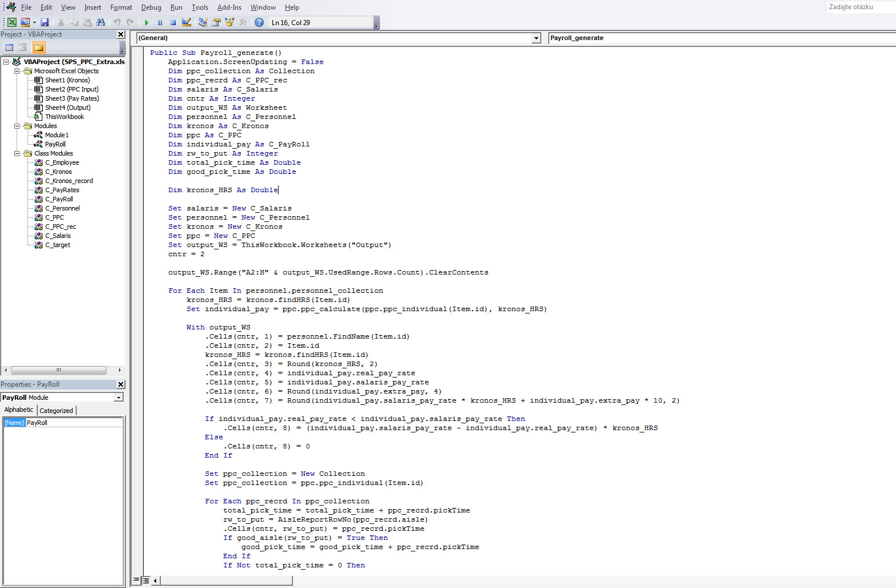The width and height of the screenshot is (896, 588).
Task: Click the Paste clipboard icon
Action: tap(88, 22)
